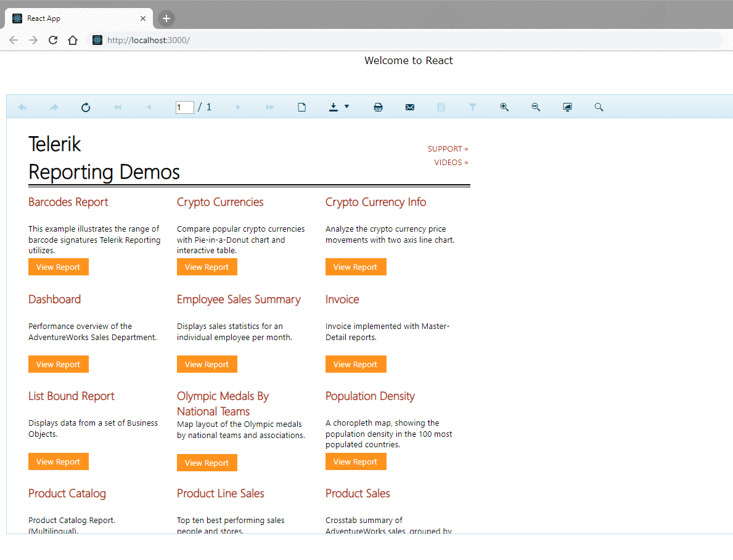Image resolution: width=733 pixels, height=560 pixels.
Task: Toggle parameters area filter icon
Action: coord(473,107)
